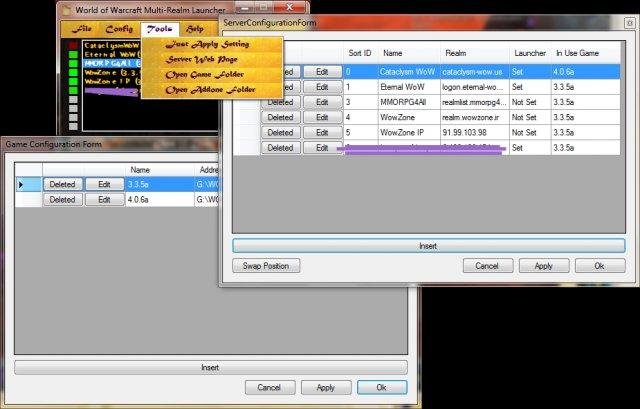Select the 3.3.5a name cell in the game table

click(160, 184)
